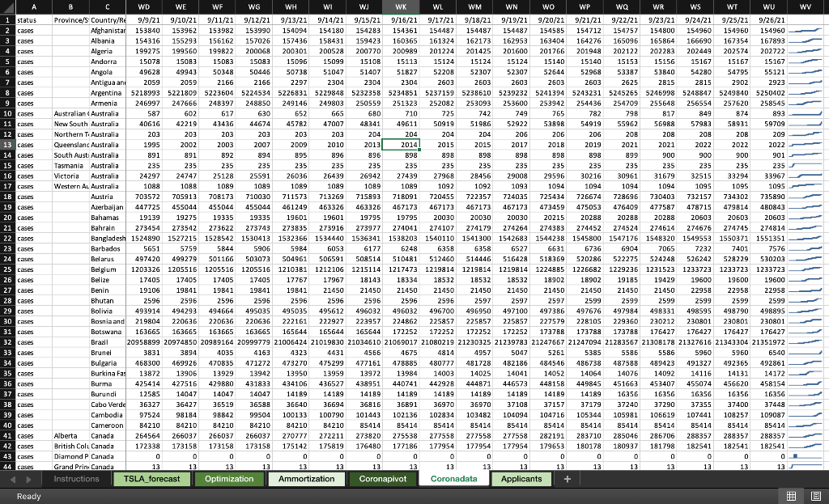The width and height of the screenshot is (829, 504).
Task: Open the TSLA_forecast sheet
Action: [x=150, y=479]
